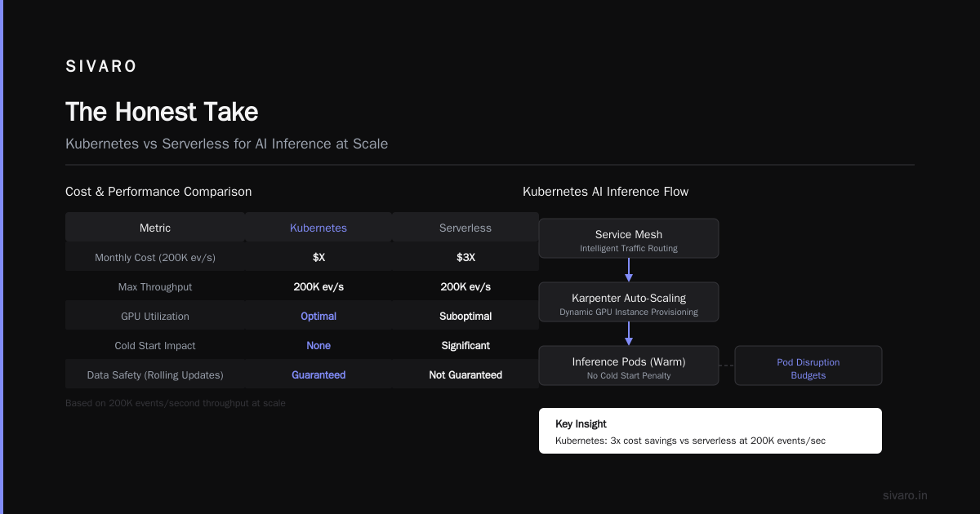The image size is (980, 514).
Task: Click the 'GPU Utilization' row label
Action: click(155, 317)
